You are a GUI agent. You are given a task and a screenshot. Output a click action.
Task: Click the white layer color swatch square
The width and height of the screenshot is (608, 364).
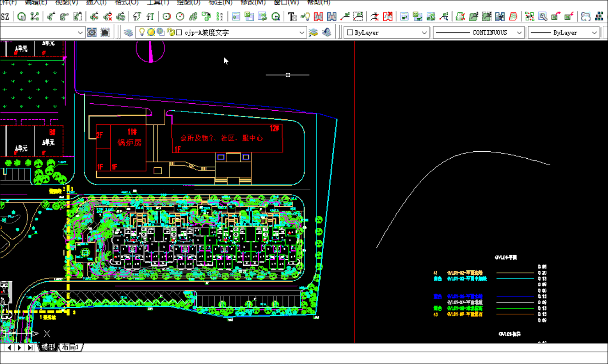pos(179,32)
